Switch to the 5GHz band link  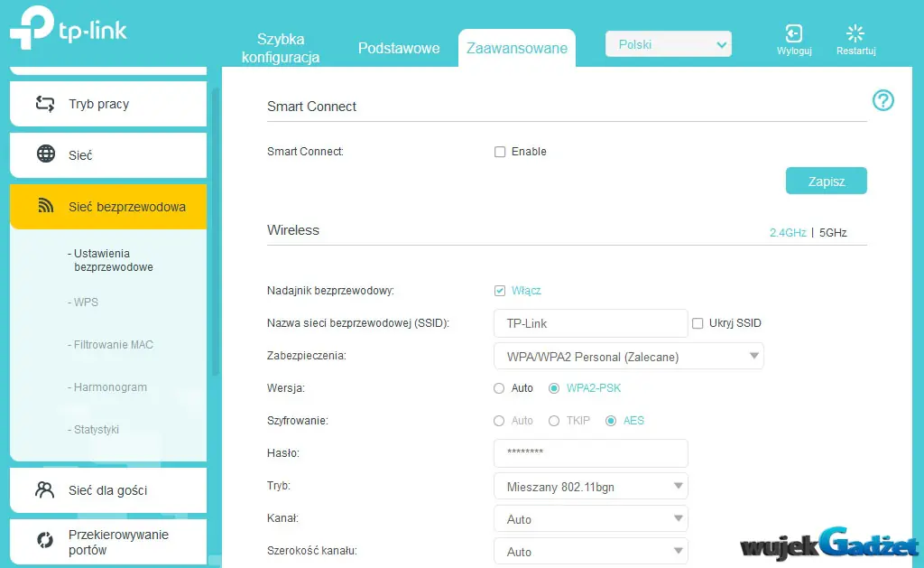coord(833,232)
